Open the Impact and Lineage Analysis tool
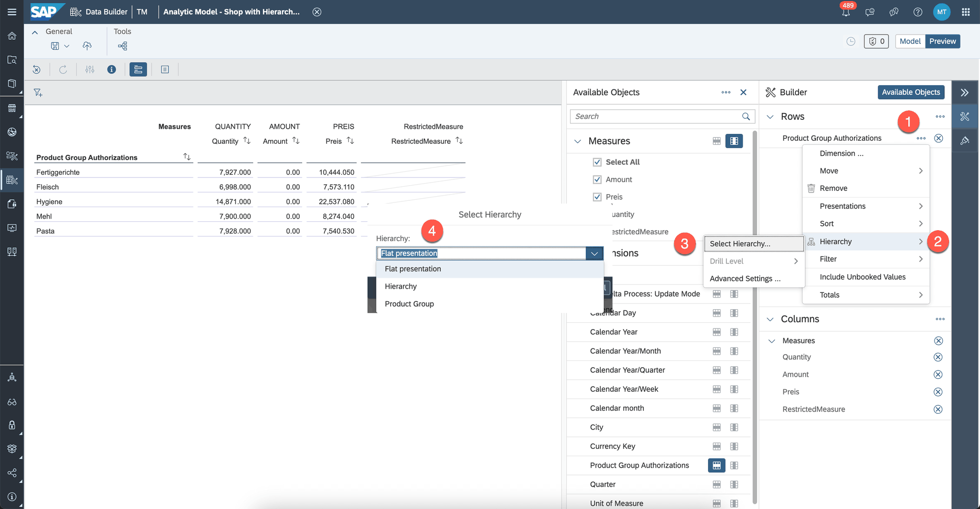 click(122, 46)
